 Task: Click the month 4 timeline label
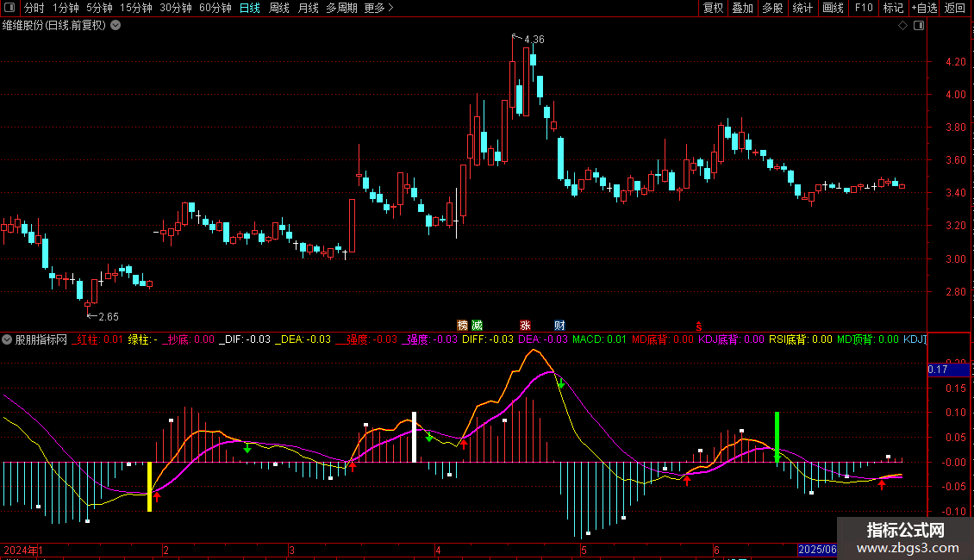click(438, 550)
